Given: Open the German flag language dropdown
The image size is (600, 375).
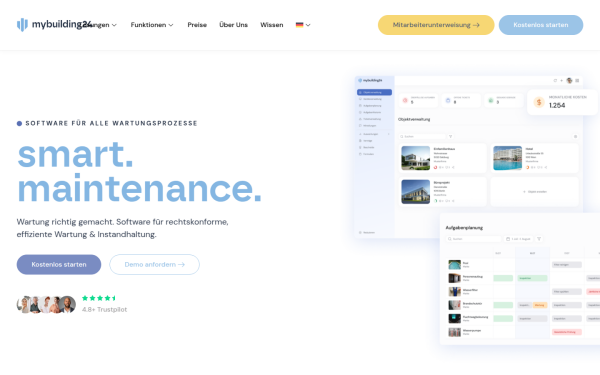Looking at the screenshot, I should 303,25.
